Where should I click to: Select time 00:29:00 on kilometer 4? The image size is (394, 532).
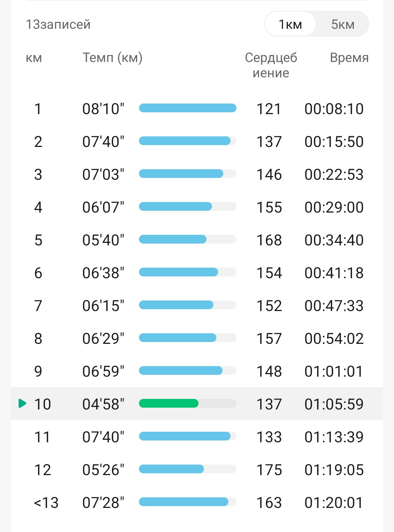pyautogui.click(x=334, y=207)
